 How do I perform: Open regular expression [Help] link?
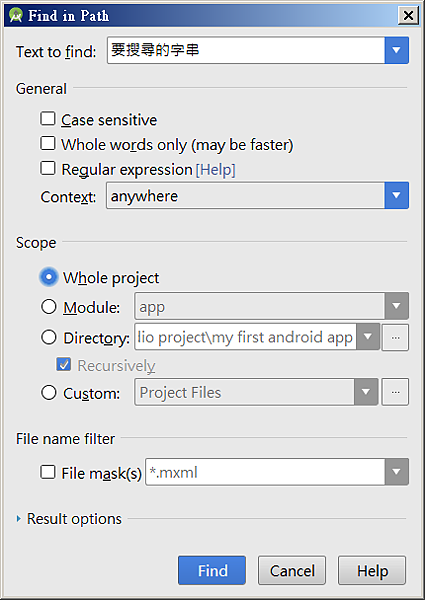coord(215,170)
